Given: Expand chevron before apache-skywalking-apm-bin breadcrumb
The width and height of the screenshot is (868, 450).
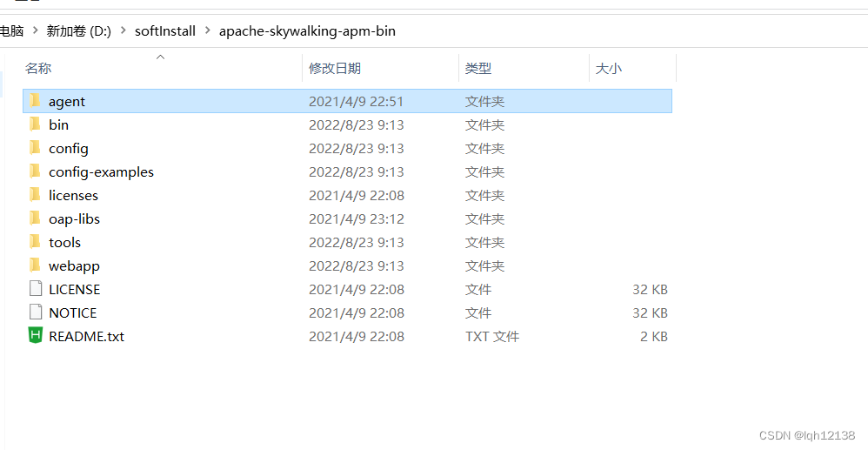Looking at the screenshot, I should [208, 31].
